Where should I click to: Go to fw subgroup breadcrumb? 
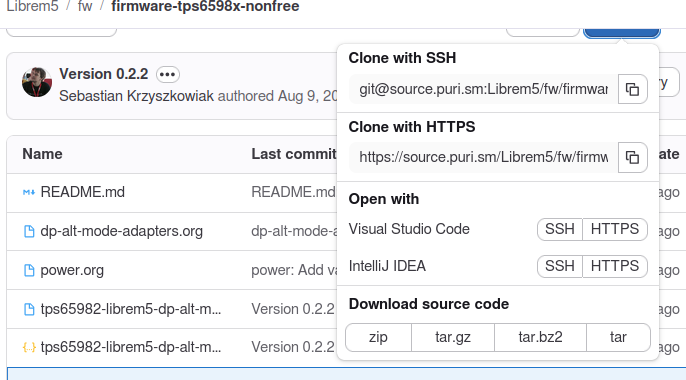(85, 7)
